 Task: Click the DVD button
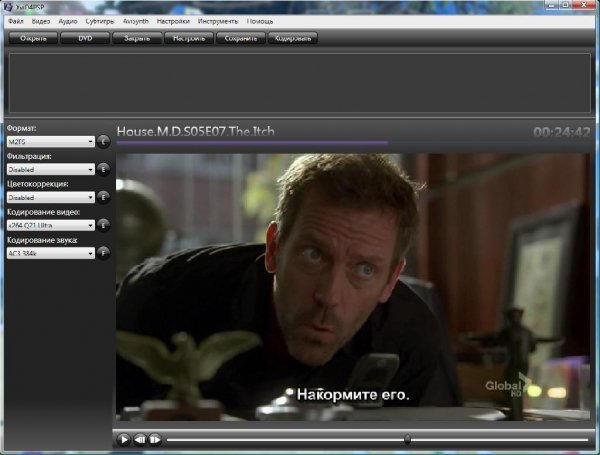[85, 38]
